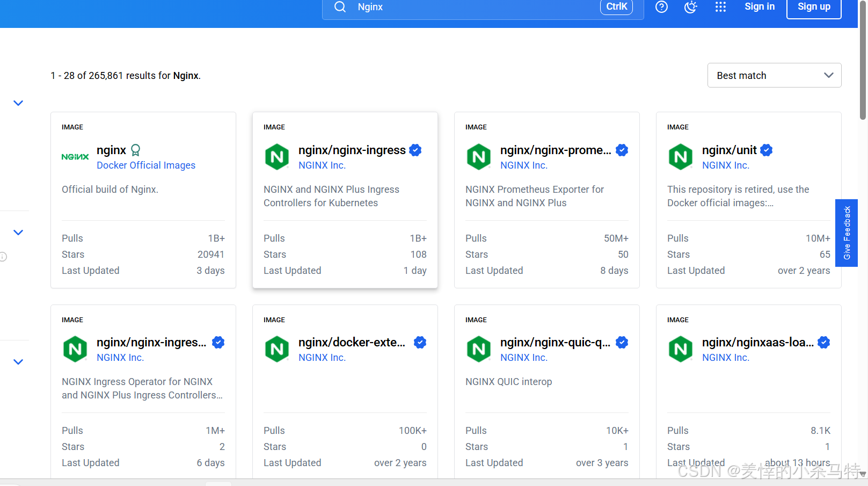Image resolution: width=868 pixels, height=486 pixels.
Task: Open the nginx/nginx-ingres... operator title
Action: pyautogui.click(x=151, y=343)
